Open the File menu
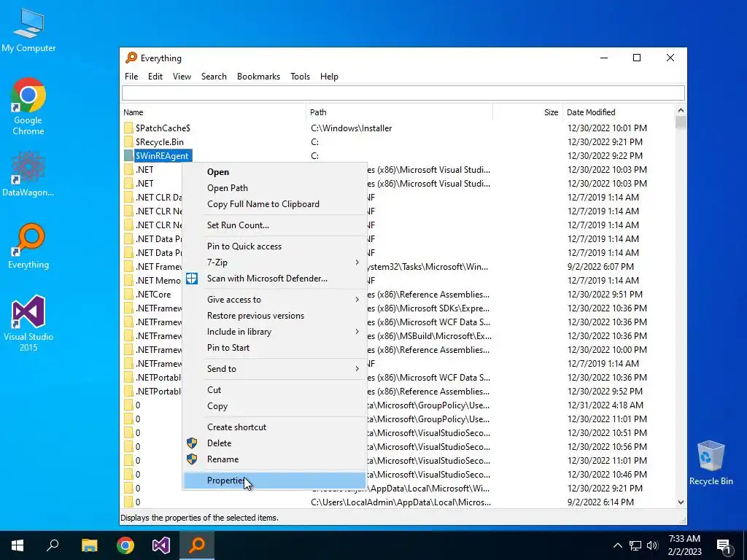The width and height of the screenshot is (747, 560). (x=131, y=77)
